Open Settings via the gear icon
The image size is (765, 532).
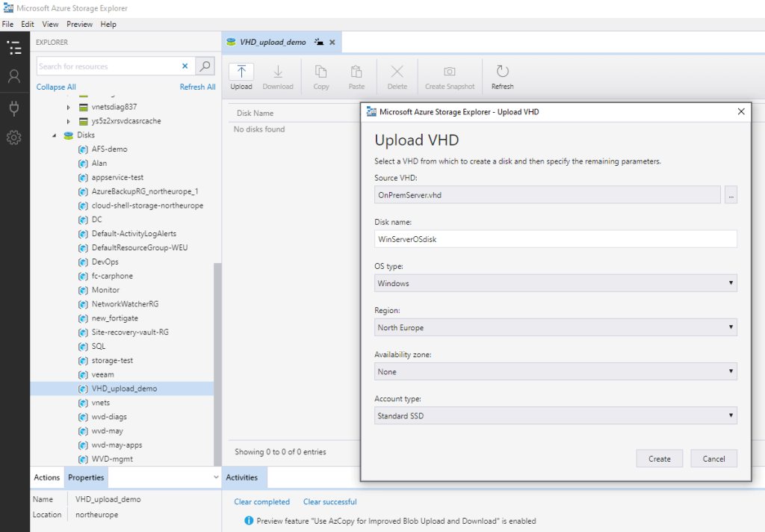click(15, 136)
